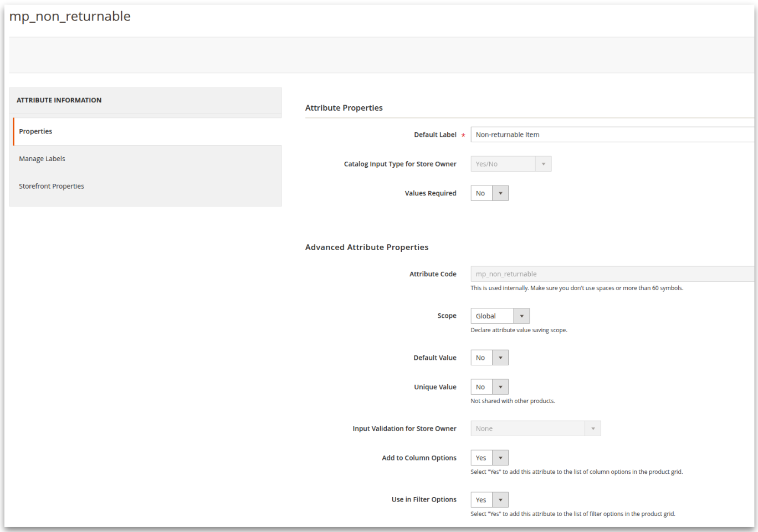Image resolution: width=758 pixels, height=532 pixels.
Task: Click the Default Value dropdown arrow
Action: tap(500, 357)
